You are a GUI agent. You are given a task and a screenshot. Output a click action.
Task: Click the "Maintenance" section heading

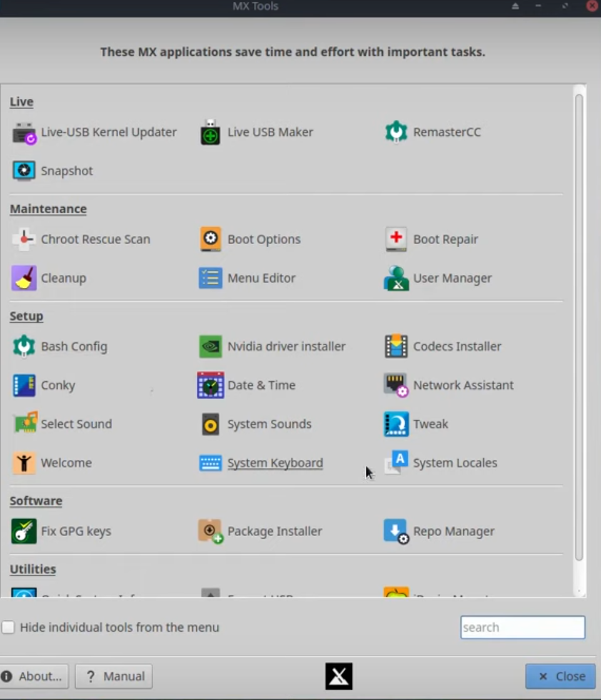(48, 209)
